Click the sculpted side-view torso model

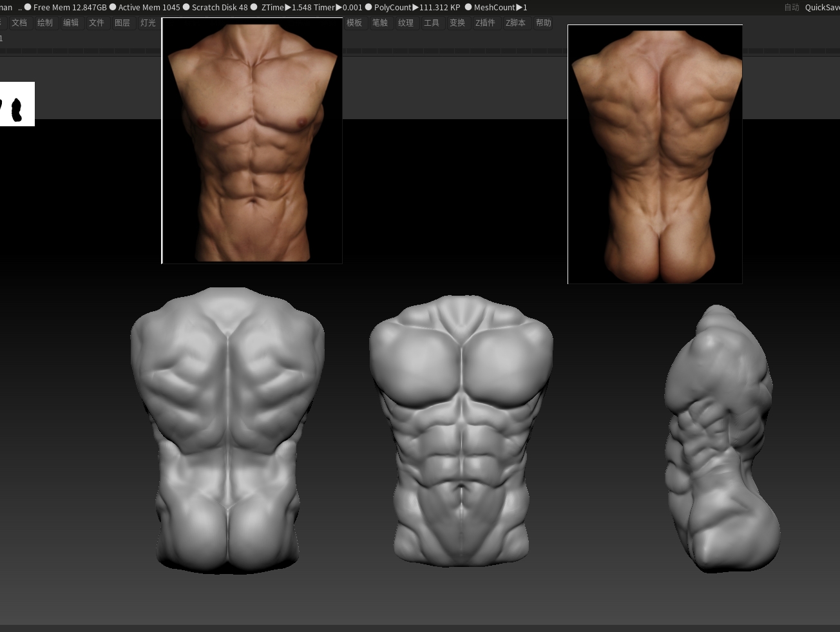pyautogui.click(x=721, y=438)
